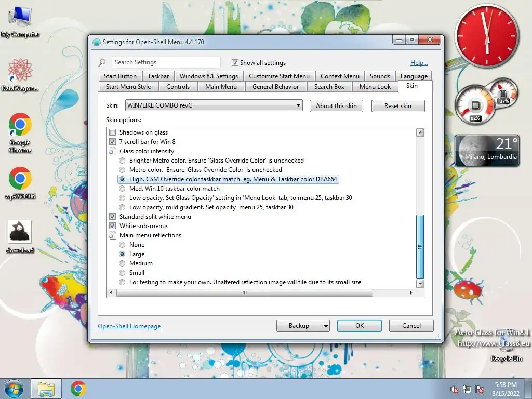Click the search magnifier icon in settings

click(x=102, y=62)
